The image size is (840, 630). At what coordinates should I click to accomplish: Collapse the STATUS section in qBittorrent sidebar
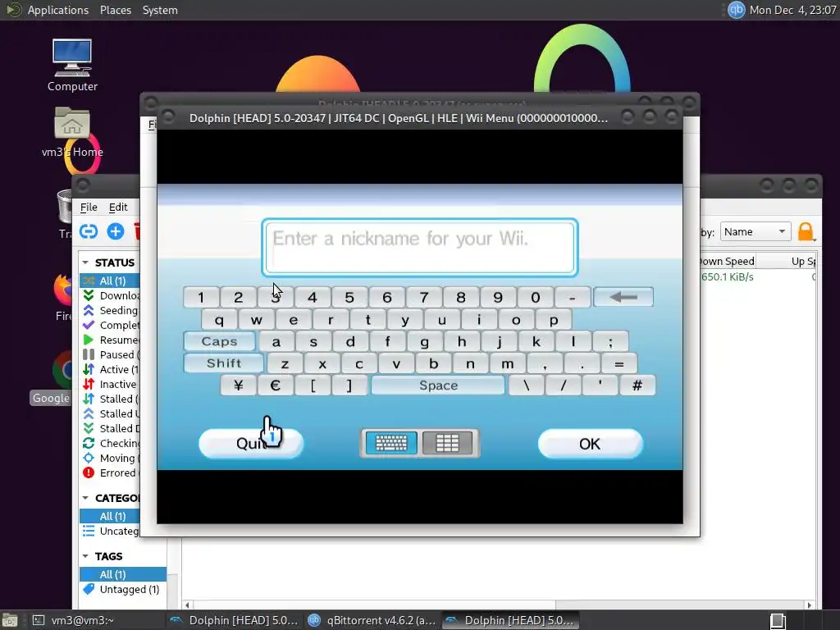(x=85, y=262)
